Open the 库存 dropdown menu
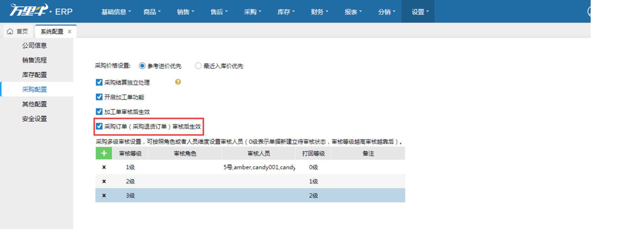 pos(286,12)
